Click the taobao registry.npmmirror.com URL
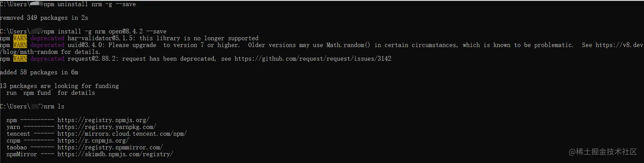644x163 pixels. coord(110,147)
